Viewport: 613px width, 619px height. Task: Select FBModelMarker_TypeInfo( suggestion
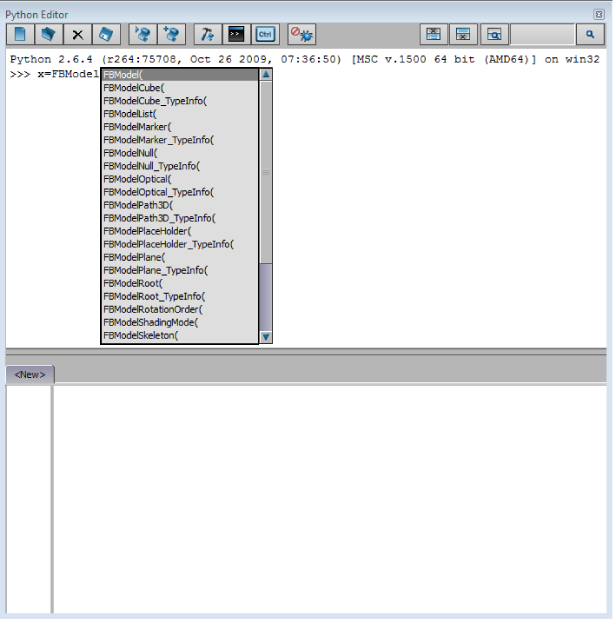click(180, 140)
